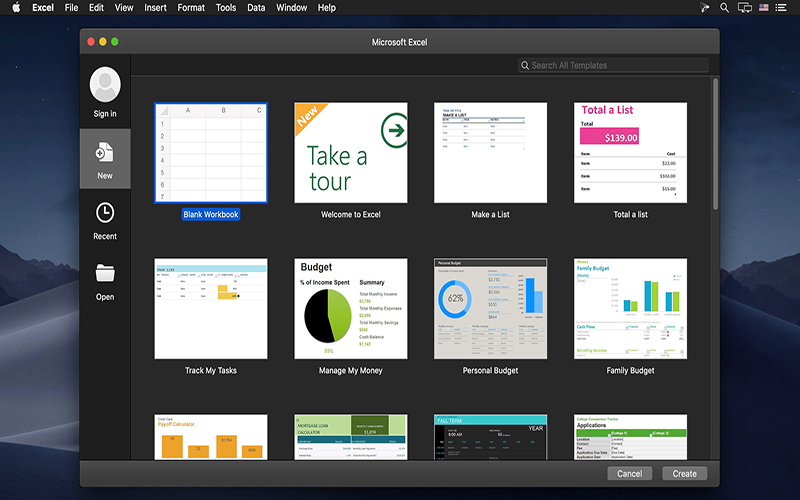Viewport: 800px width, 500px height.
Task: Click the template gallery vertical scrollbar
Action: pyautogui.click(x=715, y=144)
